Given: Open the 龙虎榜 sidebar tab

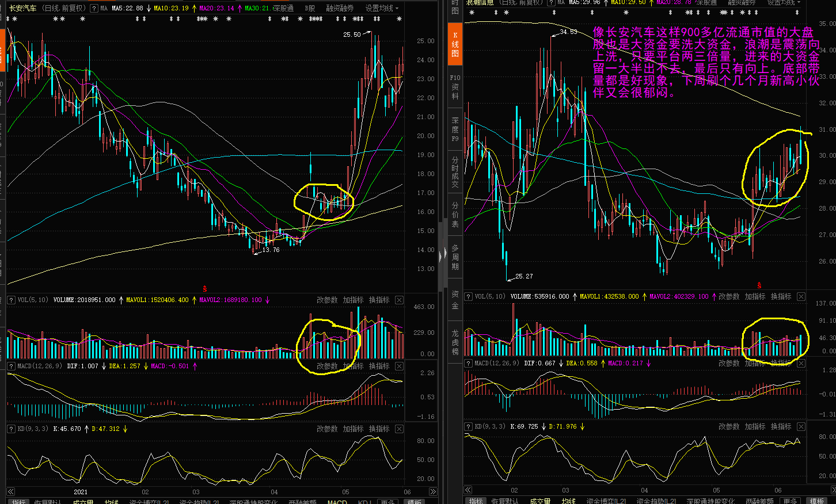Looking at the screenshot, I should 455,342.
